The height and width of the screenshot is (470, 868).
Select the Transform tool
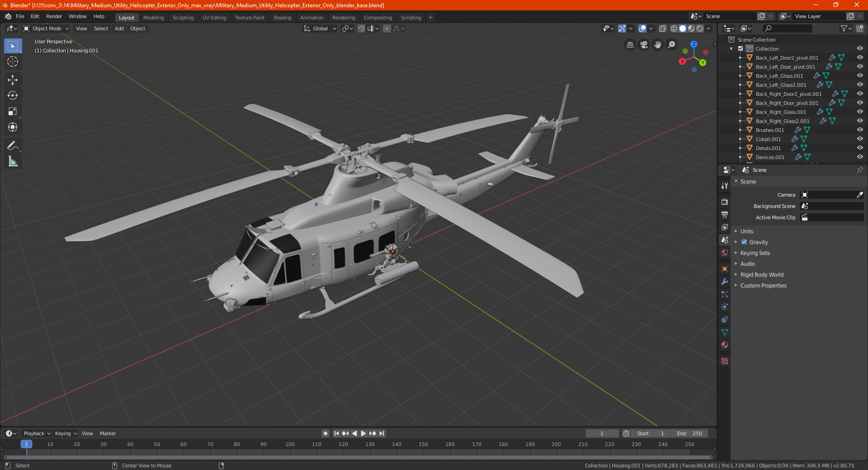pyautogui.click(x=13, y=127)
